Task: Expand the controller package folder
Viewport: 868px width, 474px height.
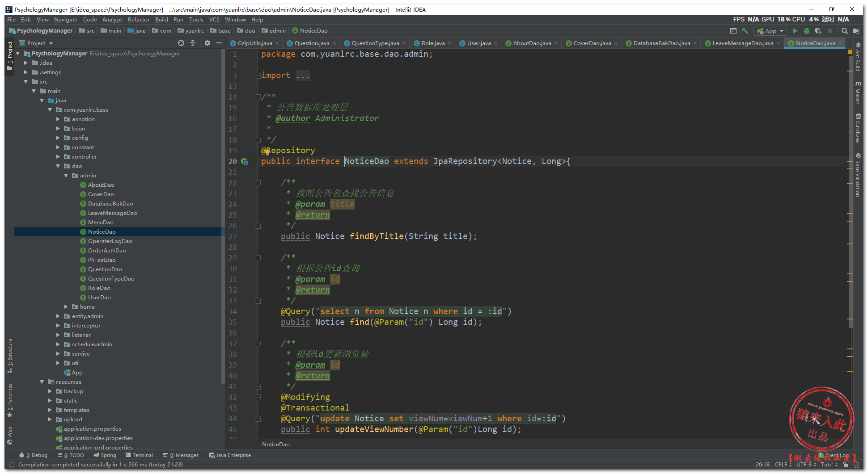Action: (58, 157)
